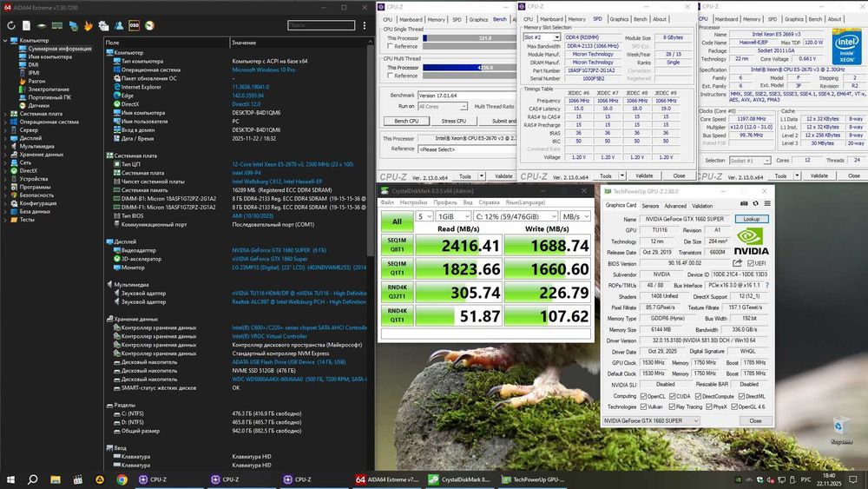
Task: Enable Reference checkbox under CPU Single Thread
Action: click(x=391, y=46)
